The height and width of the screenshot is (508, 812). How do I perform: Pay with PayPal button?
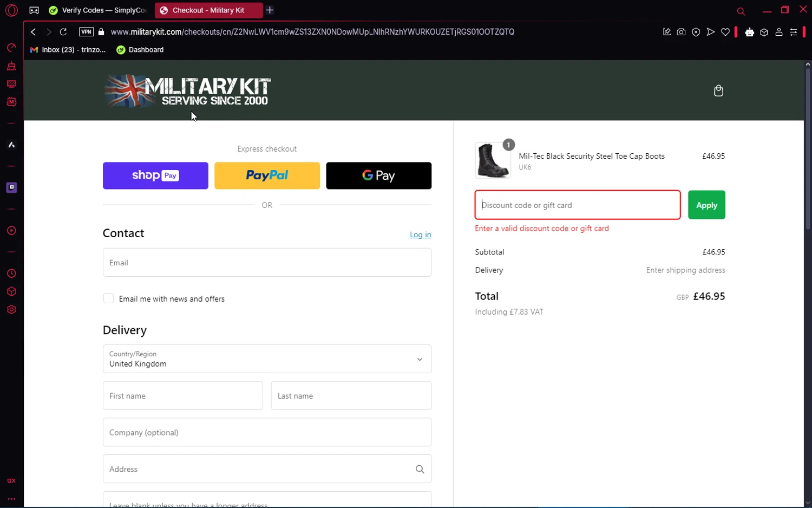tap(267, 175)
